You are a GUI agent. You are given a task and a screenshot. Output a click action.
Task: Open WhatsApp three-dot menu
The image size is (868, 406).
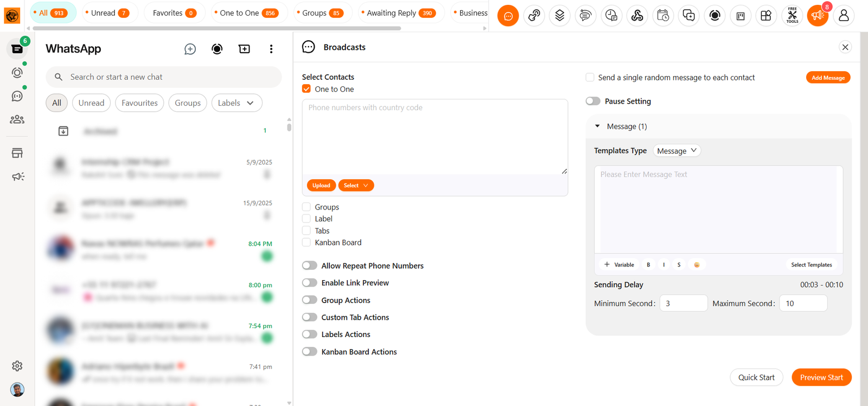271,49
